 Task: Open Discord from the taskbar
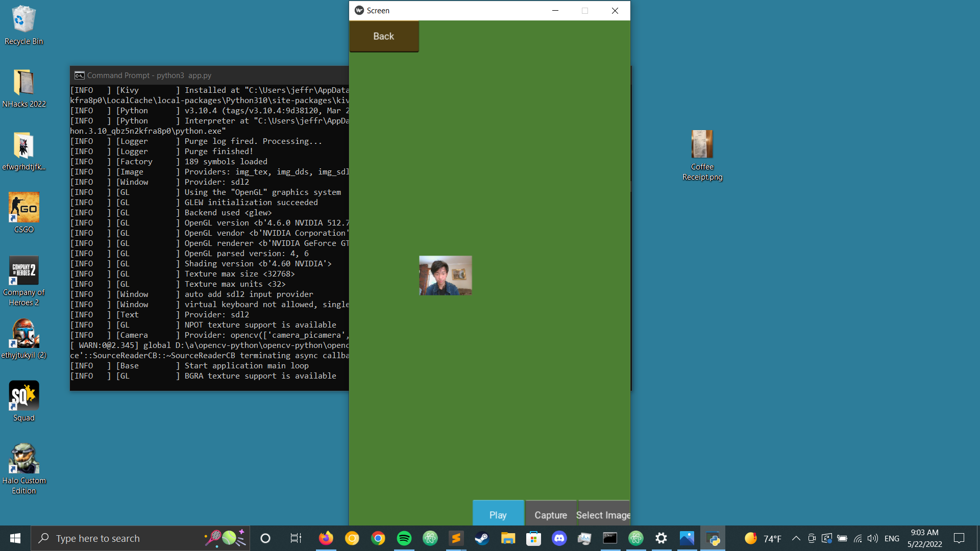pos(559,538)
